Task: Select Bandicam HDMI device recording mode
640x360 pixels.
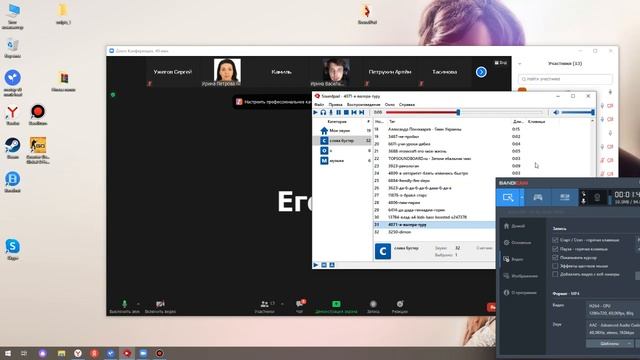Action: click(x=564, y=198)
